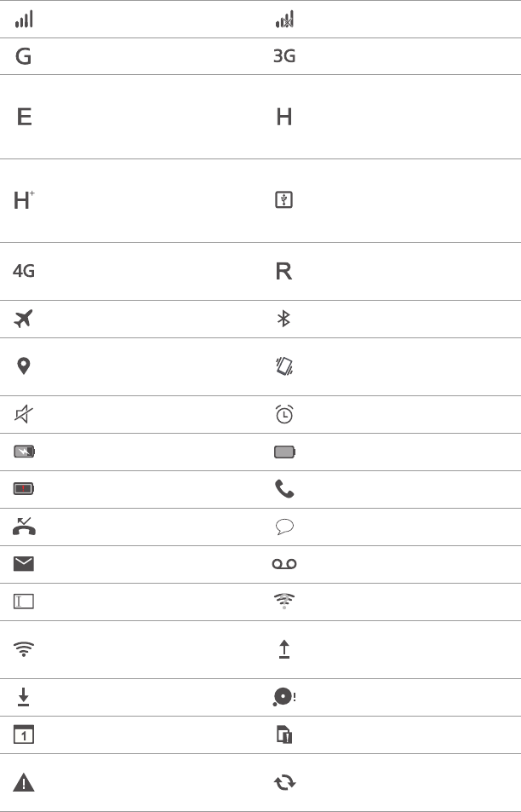Click the Bluetooth icon
The image size is (521, 812).
click(285, 319)
